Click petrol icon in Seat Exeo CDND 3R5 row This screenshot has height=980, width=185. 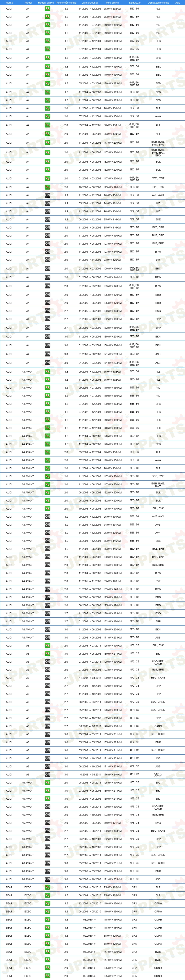click(47, 976)
